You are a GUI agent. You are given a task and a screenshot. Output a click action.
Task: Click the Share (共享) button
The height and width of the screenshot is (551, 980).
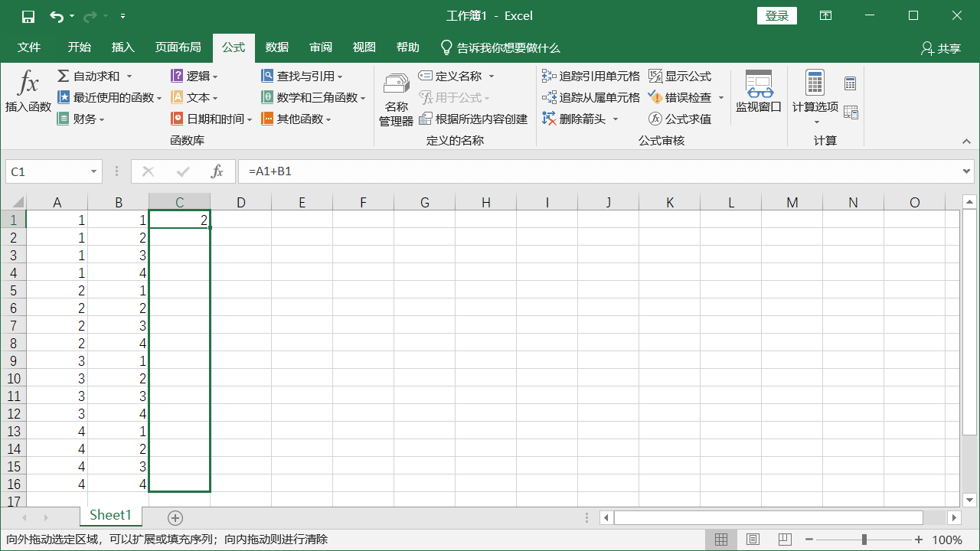pyautogui.click(x=941, y=48)
